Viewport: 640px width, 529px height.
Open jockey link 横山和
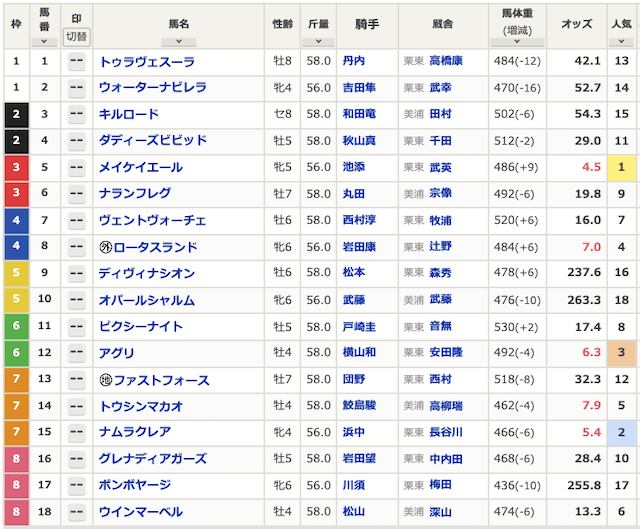pos(359,353)
